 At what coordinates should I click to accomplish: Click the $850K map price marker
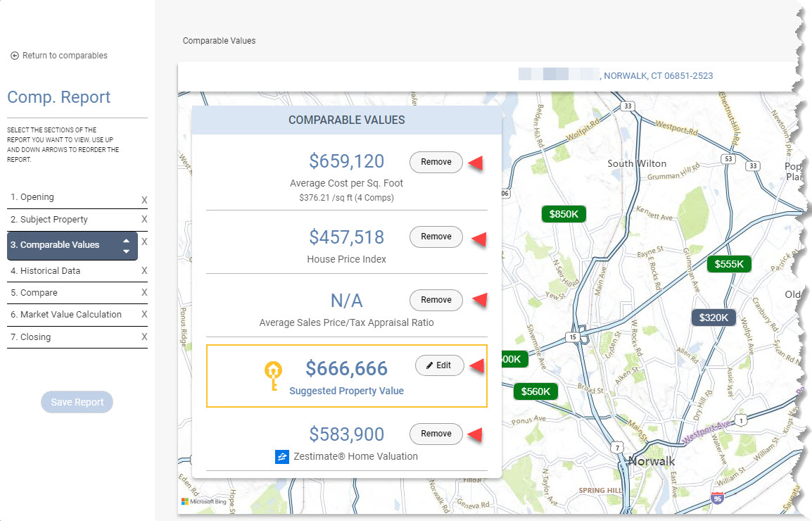click(564, 214)
